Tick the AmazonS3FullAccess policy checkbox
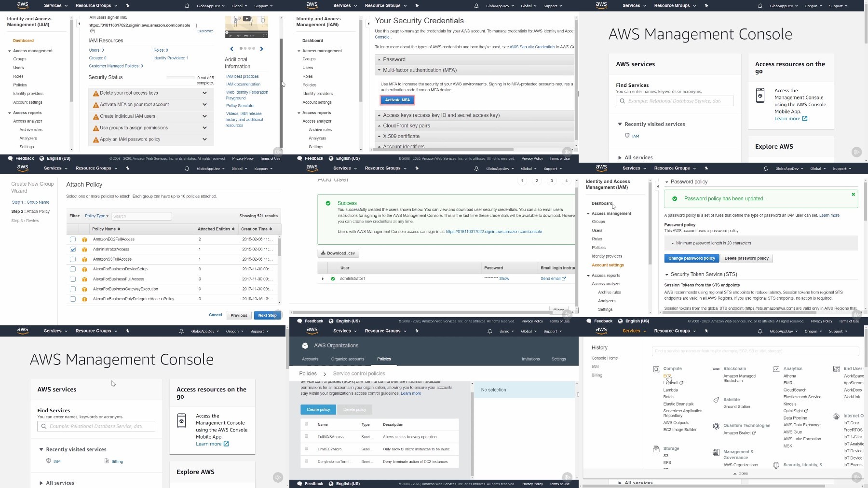Viewport: 868px width, 488px height. (x=73, y=260)
